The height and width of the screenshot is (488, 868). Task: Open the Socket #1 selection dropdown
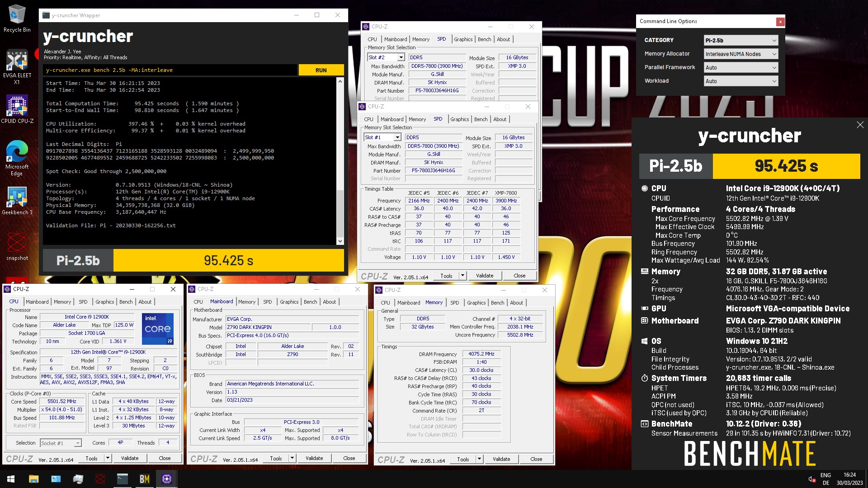77,443
